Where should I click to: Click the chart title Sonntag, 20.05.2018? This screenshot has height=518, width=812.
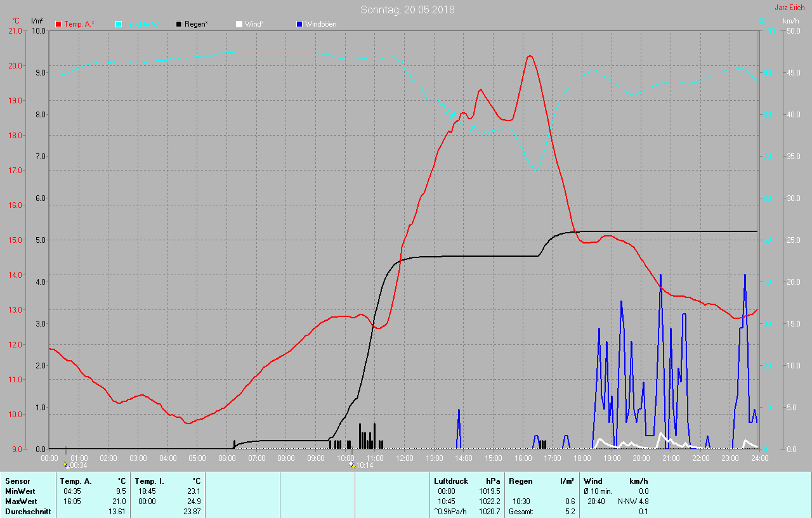[x=407, y=10]
